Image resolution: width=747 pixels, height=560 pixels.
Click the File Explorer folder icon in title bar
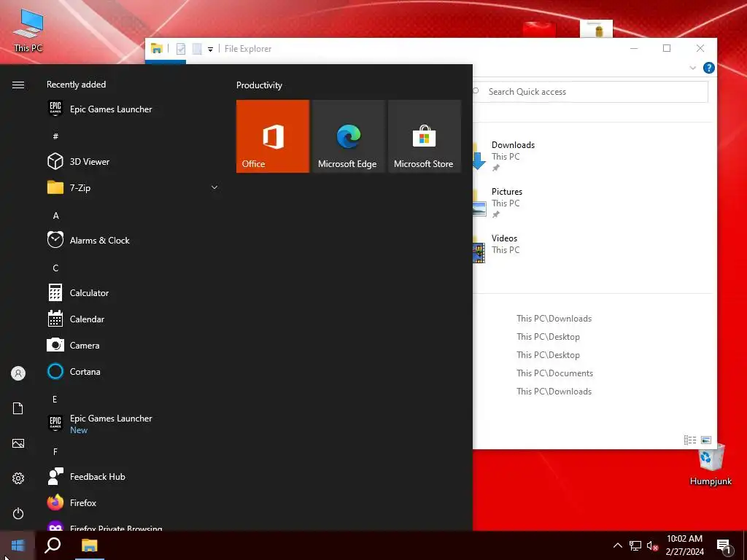pyautogui.click(x=156, y=49)
